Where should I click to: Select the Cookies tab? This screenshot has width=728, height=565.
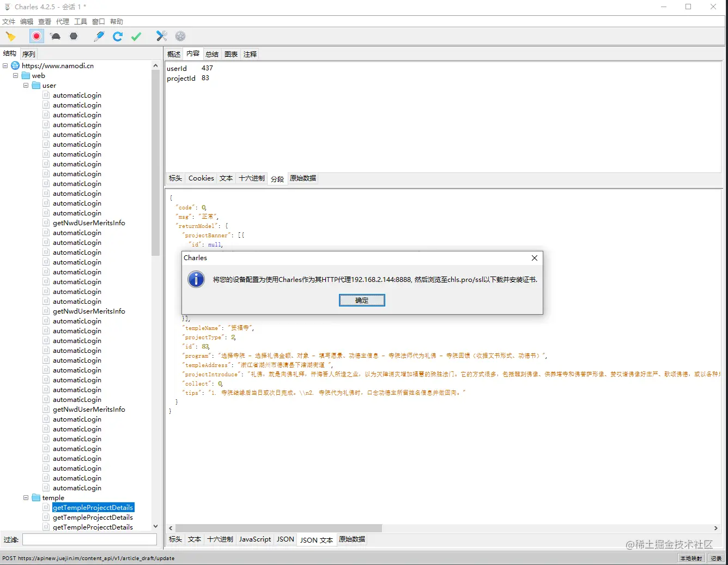(201, 178)
